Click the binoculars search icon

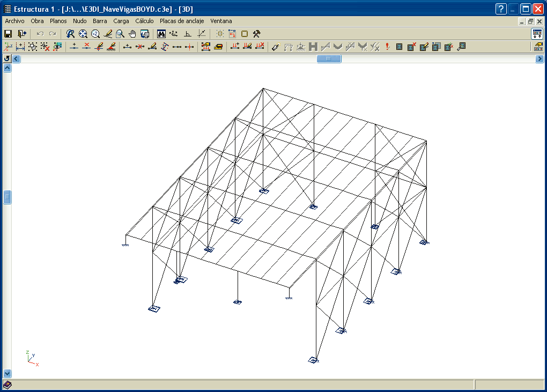161,34
